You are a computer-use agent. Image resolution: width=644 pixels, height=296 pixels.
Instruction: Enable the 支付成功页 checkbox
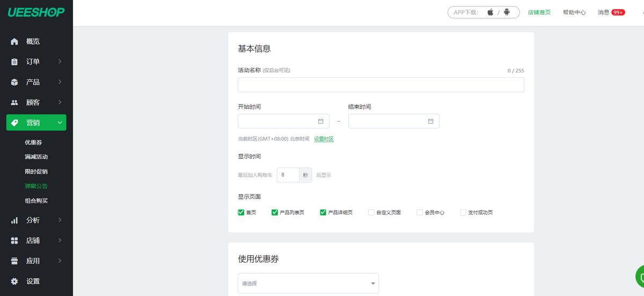463,212
